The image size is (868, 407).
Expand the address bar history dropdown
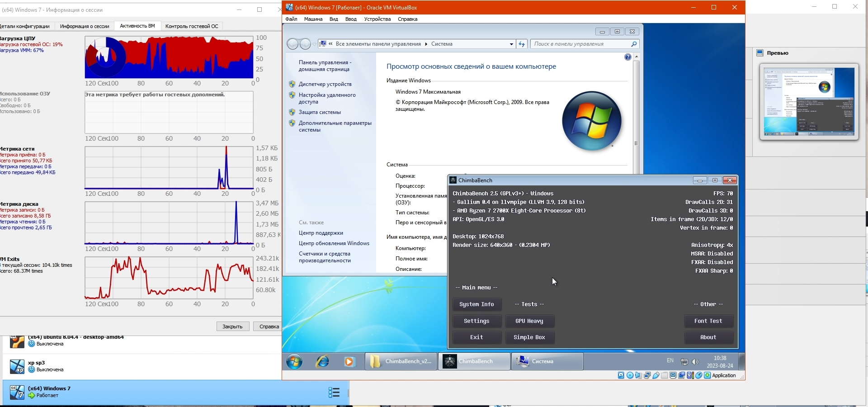511,44
